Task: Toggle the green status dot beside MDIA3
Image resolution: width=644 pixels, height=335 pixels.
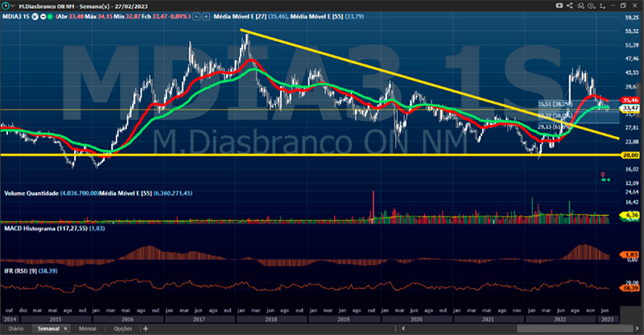Action: click(50, 17)
